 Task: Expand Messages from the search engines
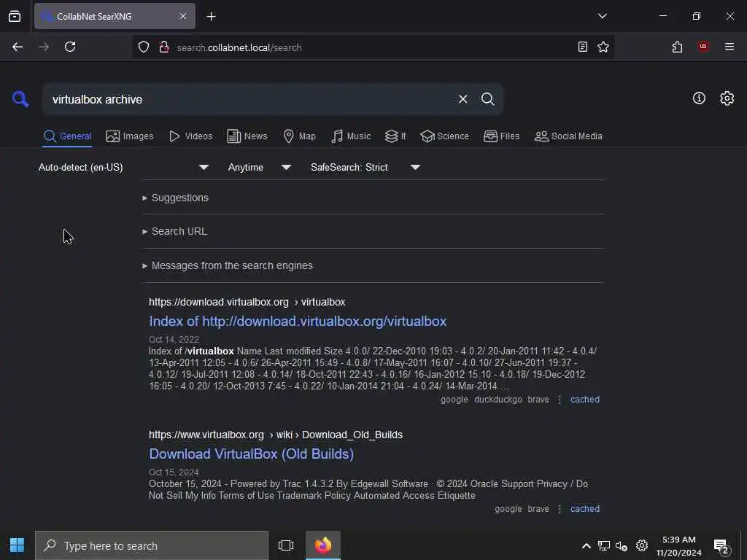228,265
